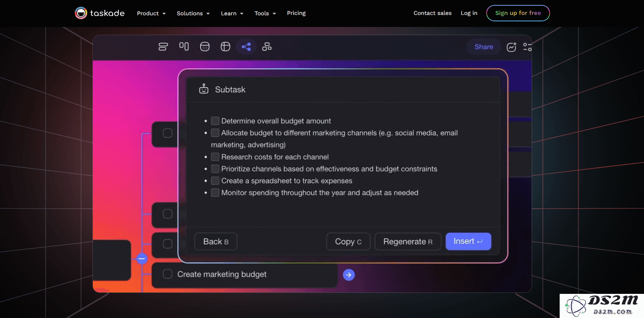Click the Subtask heading text
This screenshot has height=318, width=644.
click(230, 89)
